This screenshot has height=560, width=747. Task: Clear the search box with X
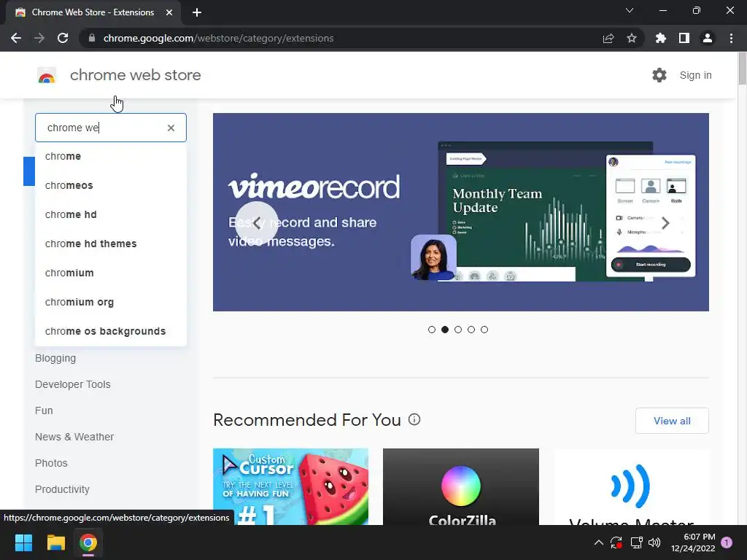[x=171, y=128]
